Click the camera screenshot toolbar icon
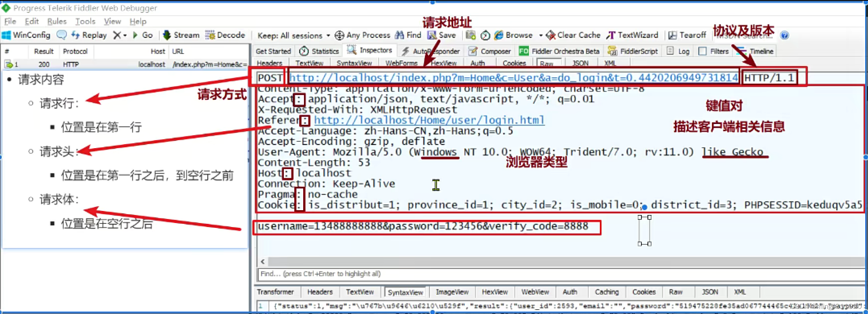 470,35
